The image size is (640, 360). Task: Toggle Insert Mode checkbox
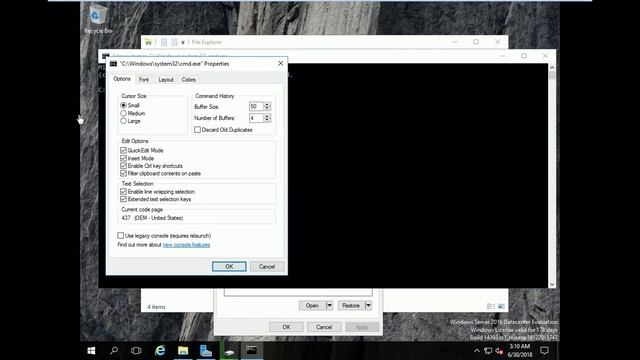click(x=123, y=158)
